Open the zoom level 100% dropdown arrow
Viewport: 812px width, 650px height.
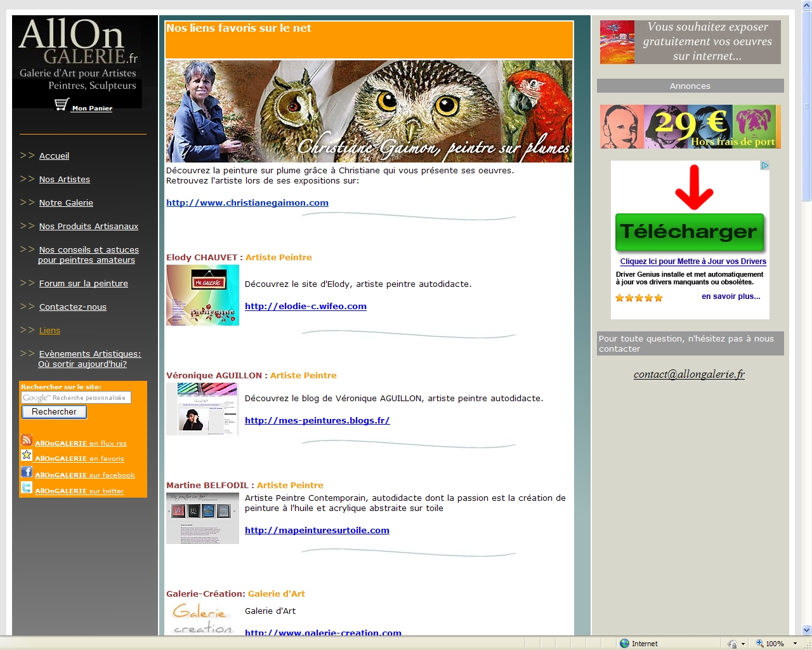coord(795,643)
